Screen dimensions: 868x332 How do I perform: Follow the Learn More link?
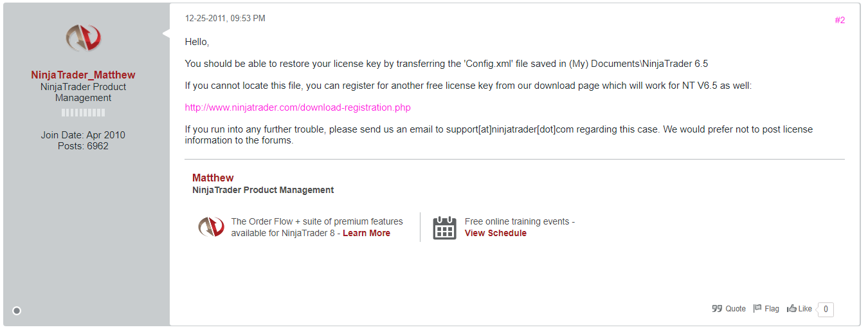[x=366, y=233]
